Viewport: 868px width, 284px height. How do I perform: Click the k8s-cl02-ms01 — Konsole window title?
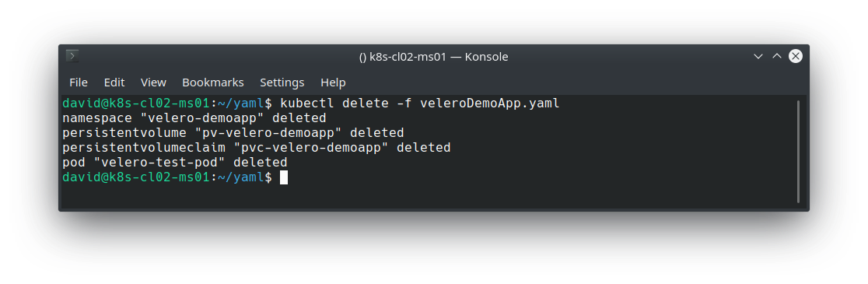pos(433,57)
